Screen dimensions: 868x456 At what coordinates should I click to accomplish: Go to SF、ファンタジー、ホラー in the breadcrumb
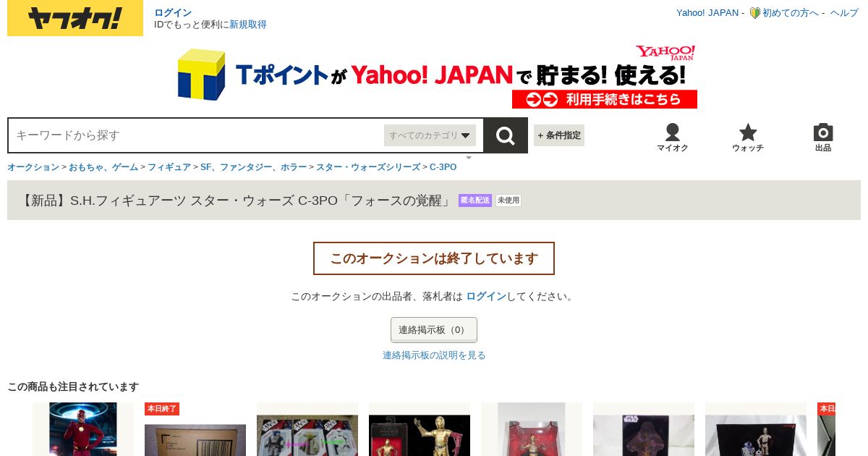(x=253, y=167)
